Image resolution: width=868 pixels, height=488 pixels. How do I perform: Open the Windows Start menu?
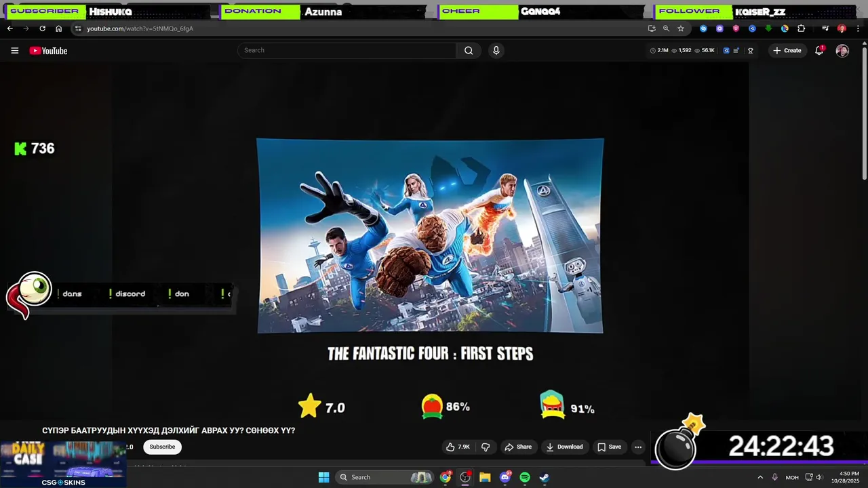point(323,477)
